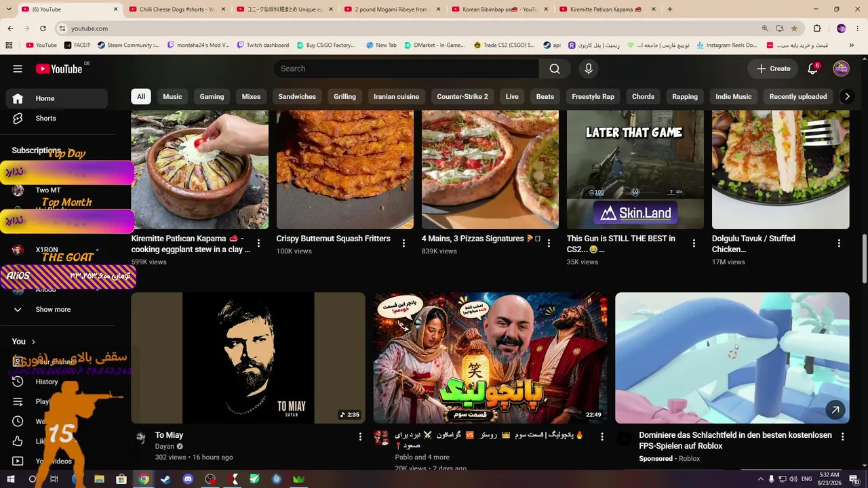Image resolution: width=868 pixels, height=488 pixels.
Task: Open options for This Gun is STILL video
Action: (694, 243)
